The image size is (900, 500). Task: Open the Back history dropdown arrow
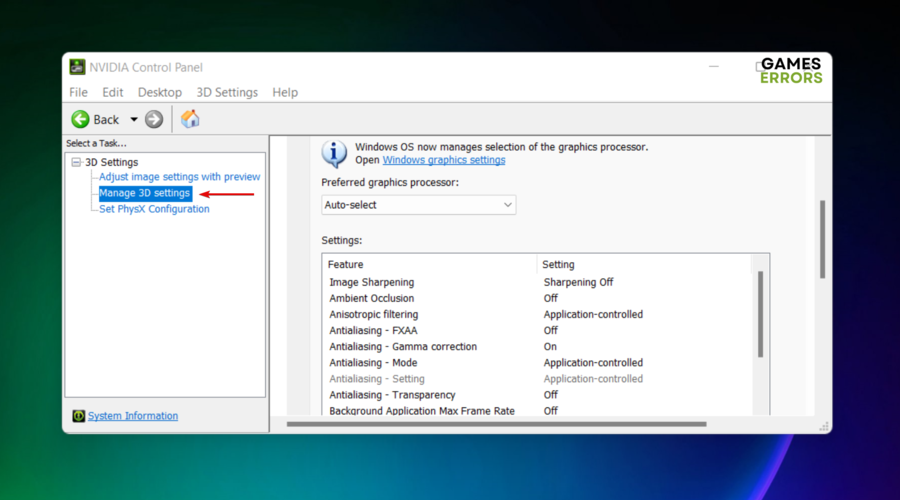(134, 120)
